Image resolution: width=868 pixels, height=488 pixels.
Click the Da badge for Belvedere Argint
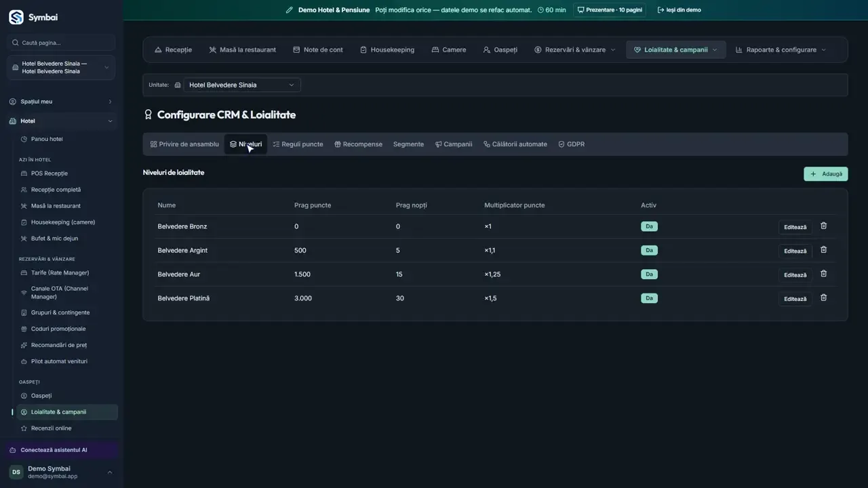click(649, 250)
